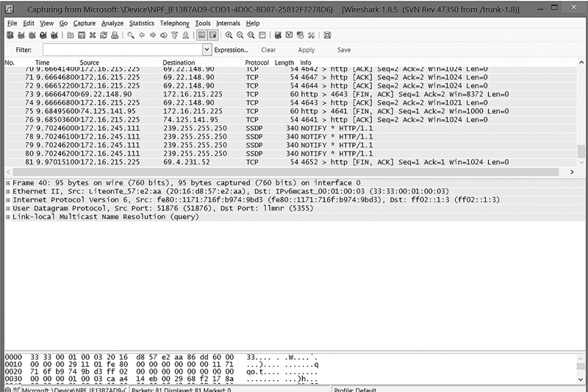The width and height of the screenshot is (588, 392).
Task: Click the Clear filter button
Action: pos(268,50)
